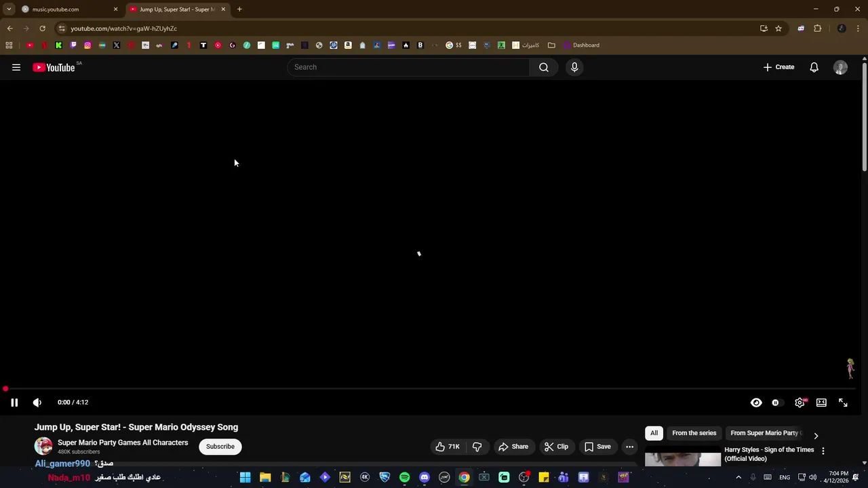This screenshot has height=488, width=868.
Task: Install app icon in the address bar
Action: (x=764, y=28)
